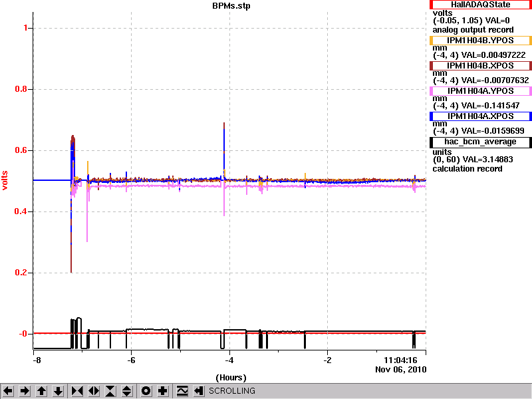Click the 0.2 y-axis tick label
This screenshot has height=399, width=532.
21,273
